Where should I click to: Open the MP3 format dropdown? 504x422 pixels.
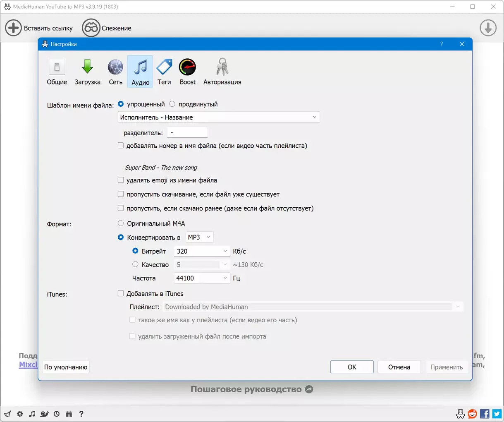[199, 237]
